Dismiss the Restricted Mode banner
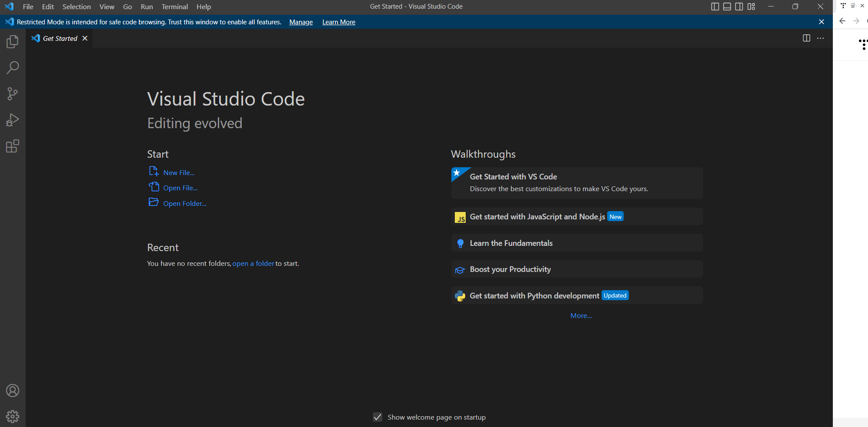 tap(822, 22)
